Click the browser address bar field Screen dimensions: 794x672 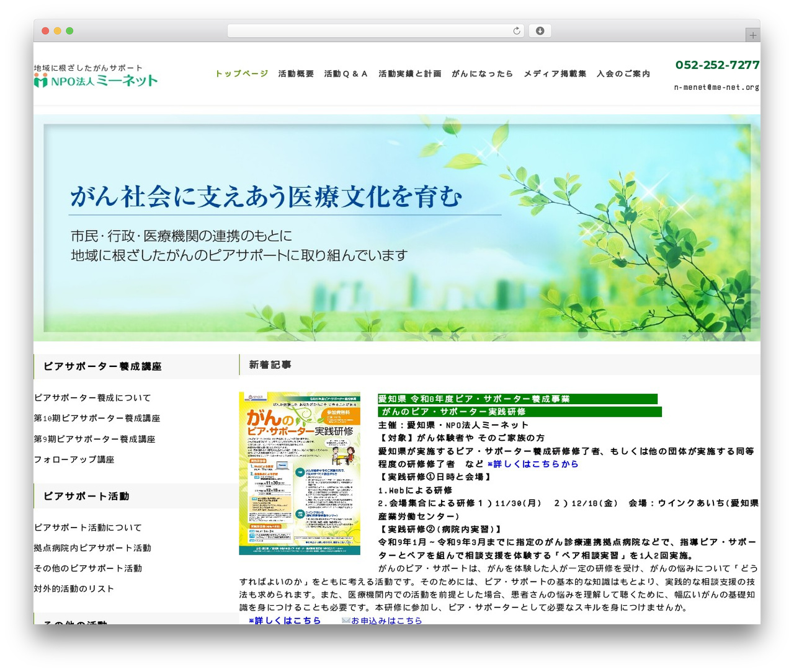[375, 31]
